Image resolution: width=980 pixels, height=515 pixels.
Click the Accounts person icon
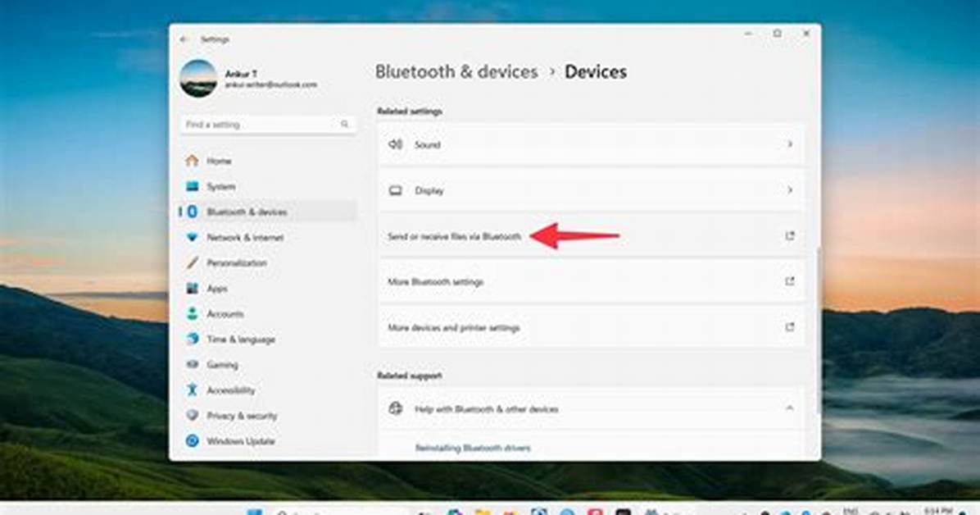coord(193,314)
